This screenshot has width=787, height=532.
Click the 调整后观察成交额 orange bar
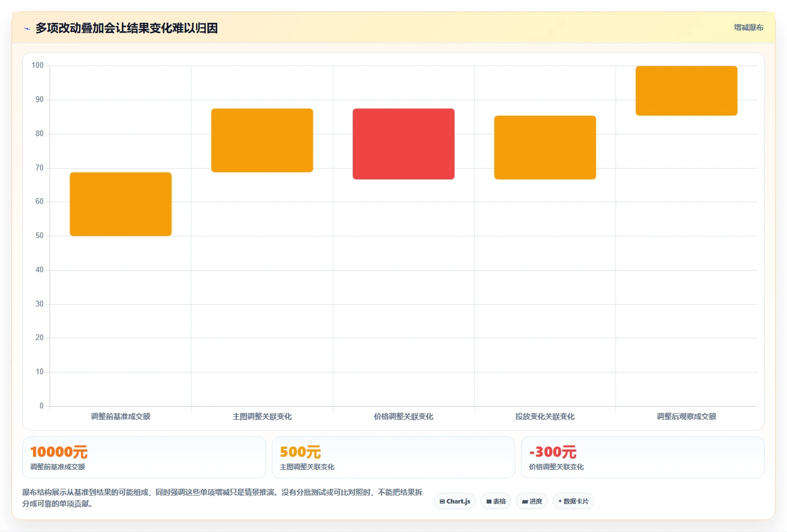(687, 91)
